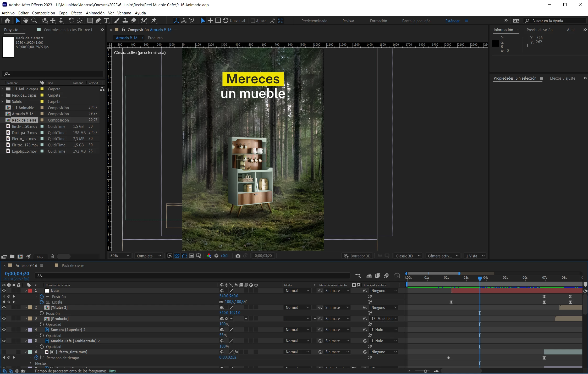Select the Zoom magnifier tool
This screenshot has width=588, height=374.
(x=34, y=20)
